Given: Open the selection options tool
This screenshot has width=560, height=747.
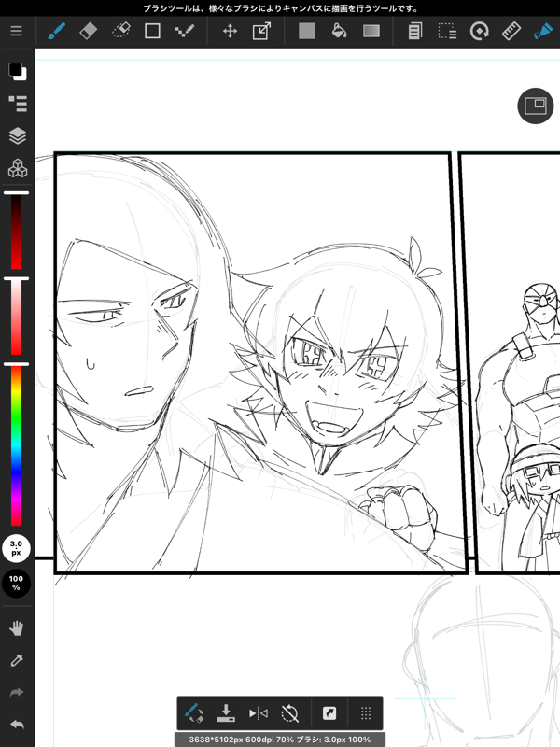Looking at the screenshot, I should [447, 31].
